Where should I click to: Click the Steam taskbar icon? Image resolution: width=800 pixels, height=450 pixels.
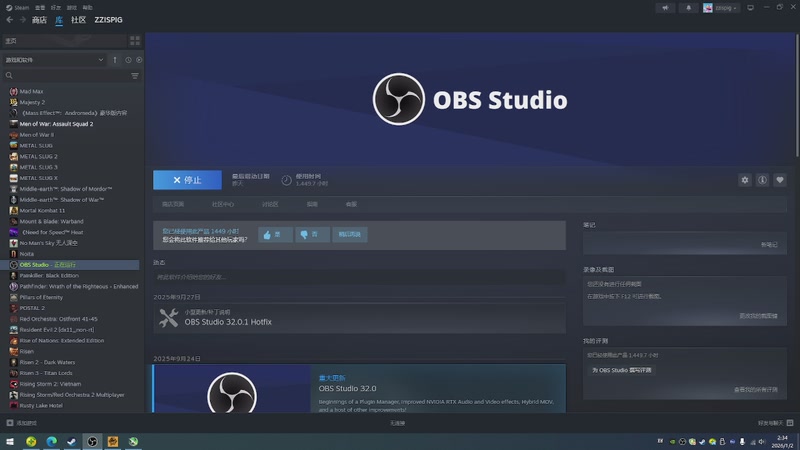point(72,441)
